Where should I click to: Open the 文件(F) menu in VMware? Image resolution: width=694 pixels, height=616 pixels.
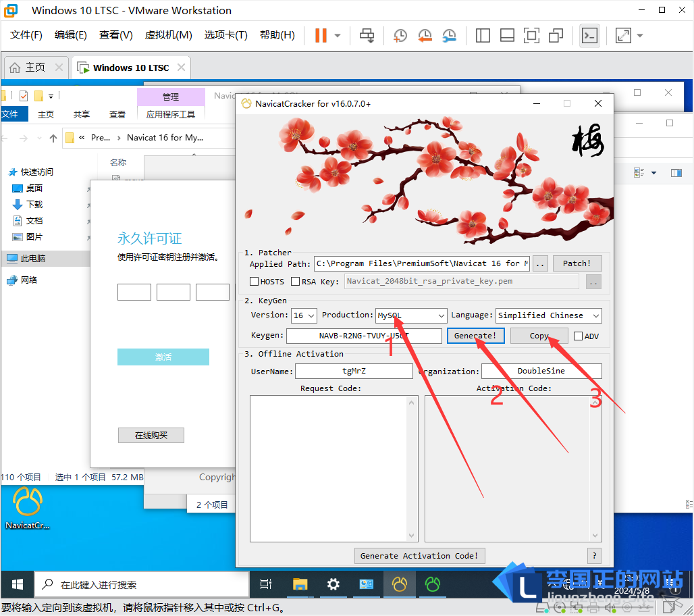pos(26,35)
